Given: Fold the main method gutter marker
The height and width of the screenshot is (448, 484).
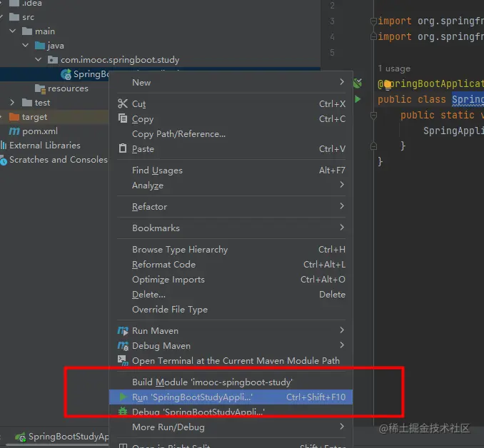Looking at the screenshot, I should tap(373, 116).
